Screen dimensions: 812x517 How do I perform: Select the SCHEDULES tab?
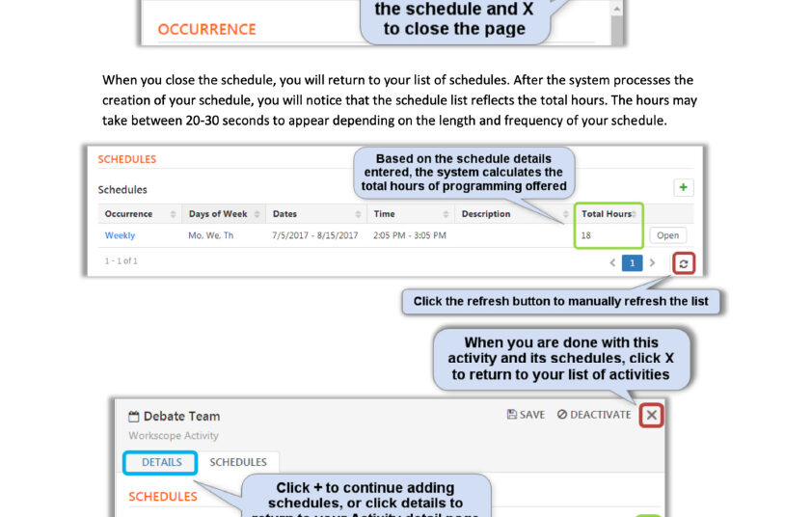coord(238,462)
